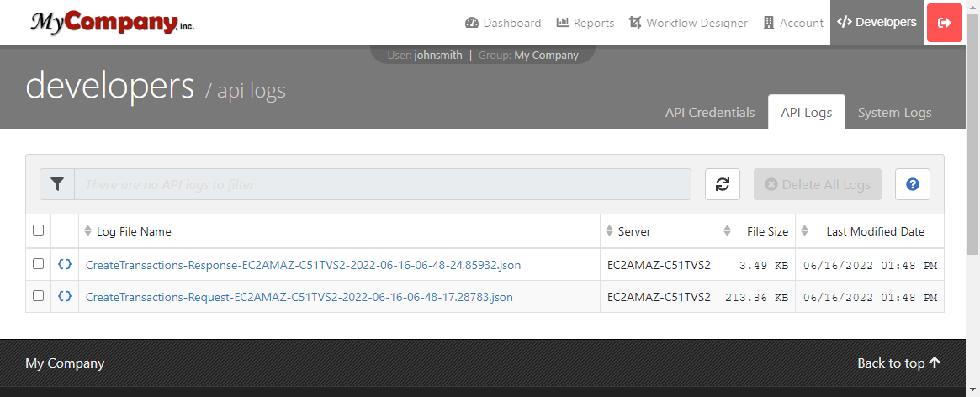The height and width of the screenshot is (397, 980).
Task: Sort by Last Modified Date column
Action: pyautogui.click(x=869, y=231)
